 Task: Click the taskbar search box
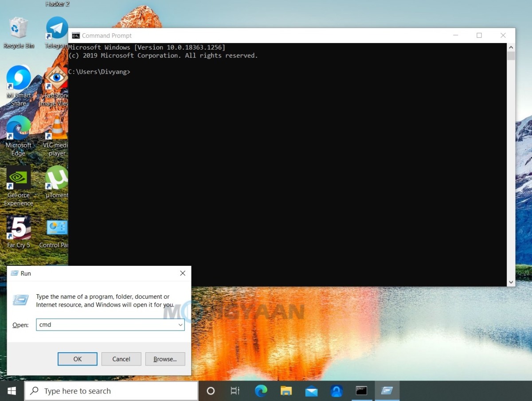pos(111,391)
